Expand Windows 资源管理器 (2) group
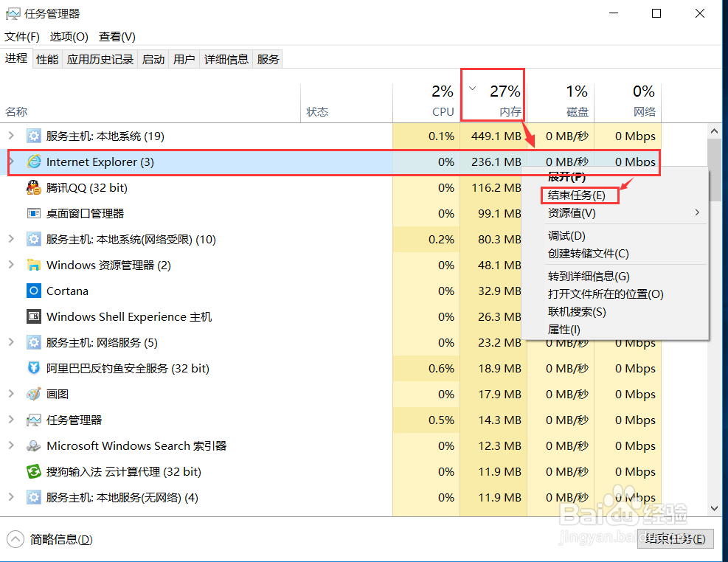 coord(11,265)
